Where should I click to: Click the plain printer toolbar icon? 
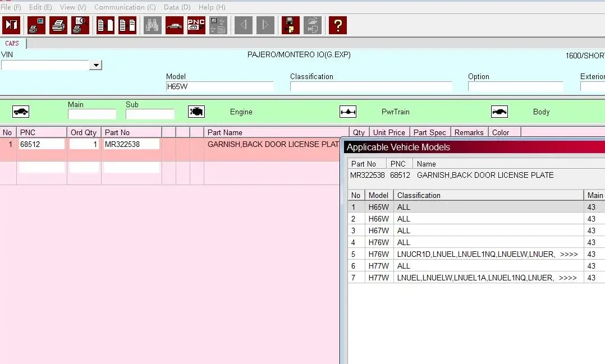pyautogui.click(x=58, y=25)
